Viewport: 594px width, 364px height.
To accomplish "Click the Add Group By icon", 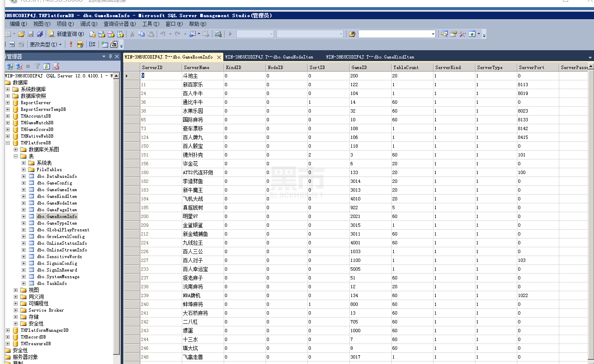I will point(92,44).
